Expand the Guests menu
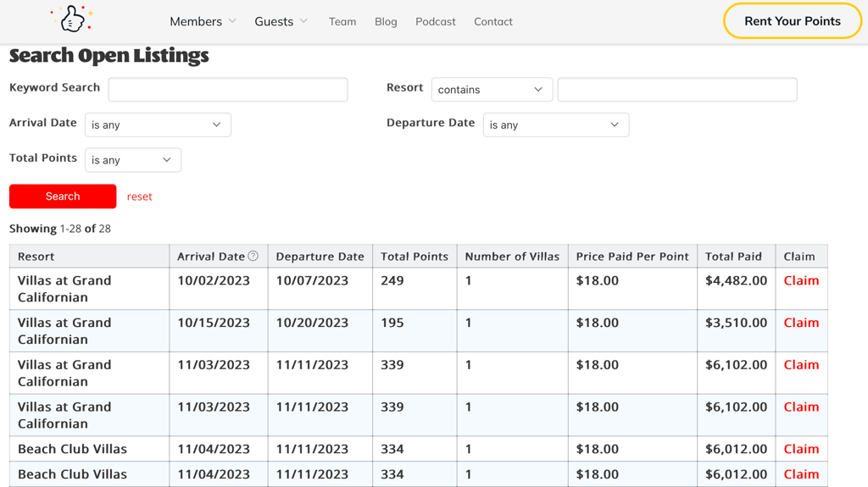 281,21
